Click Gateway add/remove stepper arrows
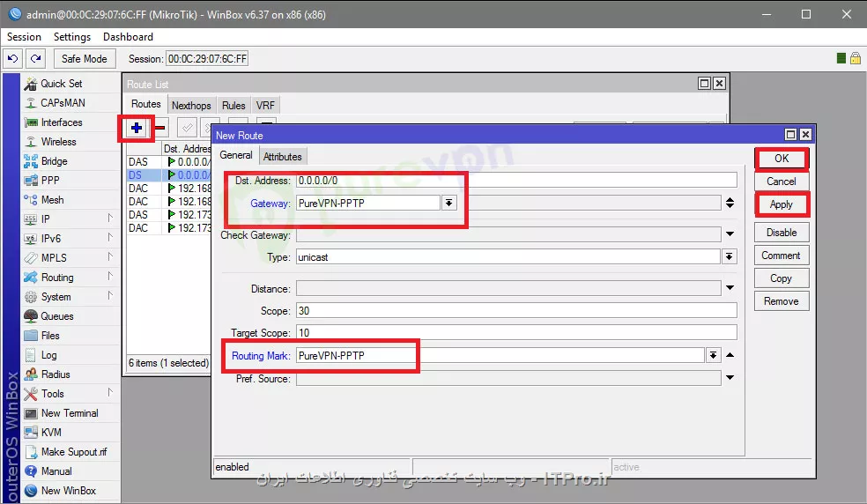 coord(730,203)
